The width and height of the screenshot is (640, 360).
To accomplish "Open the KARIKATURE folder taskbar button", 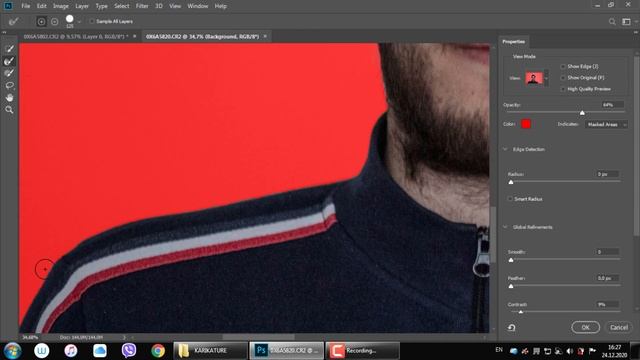I will click(x=210, y=351).
